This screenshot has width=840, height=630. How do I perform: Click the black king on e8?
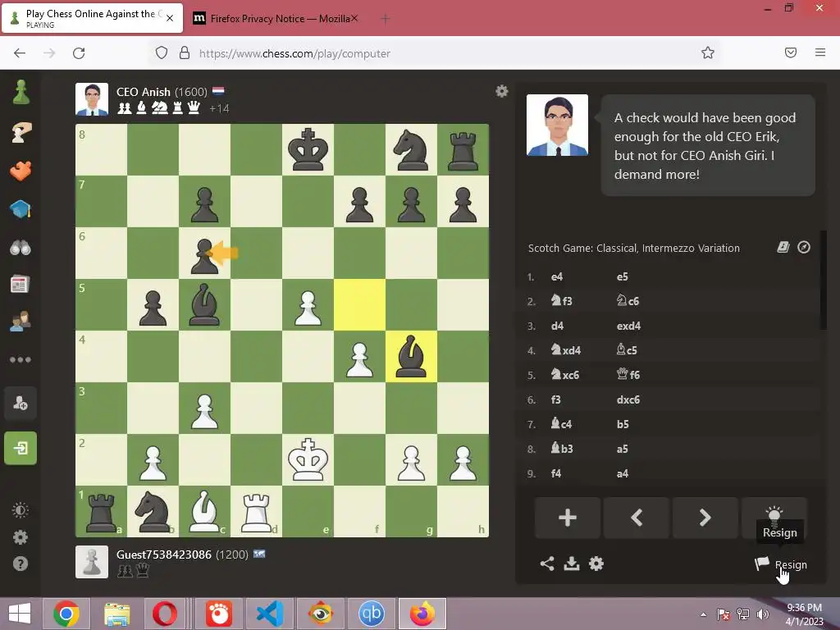pyautogui.click(x=308, y=149)
